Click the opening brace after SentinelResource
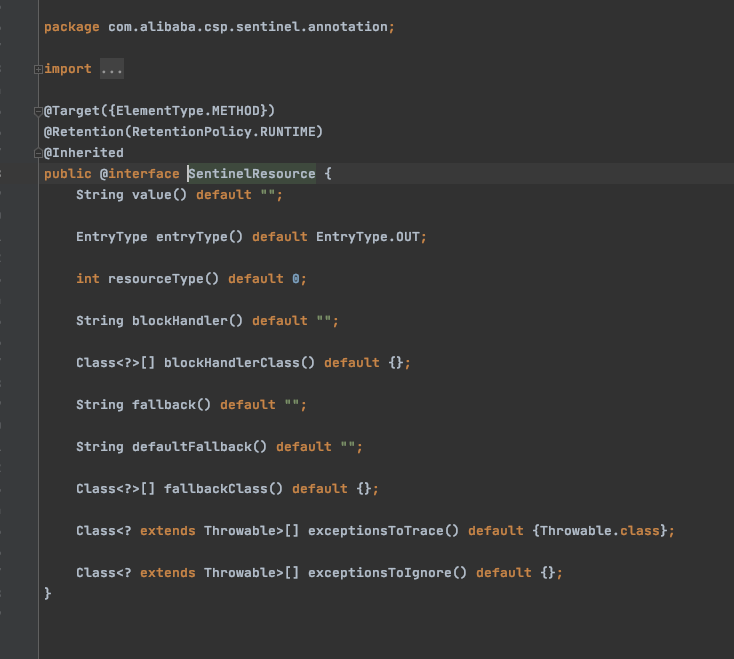Screen dimensions: 734x659 [x=328, y=174]
